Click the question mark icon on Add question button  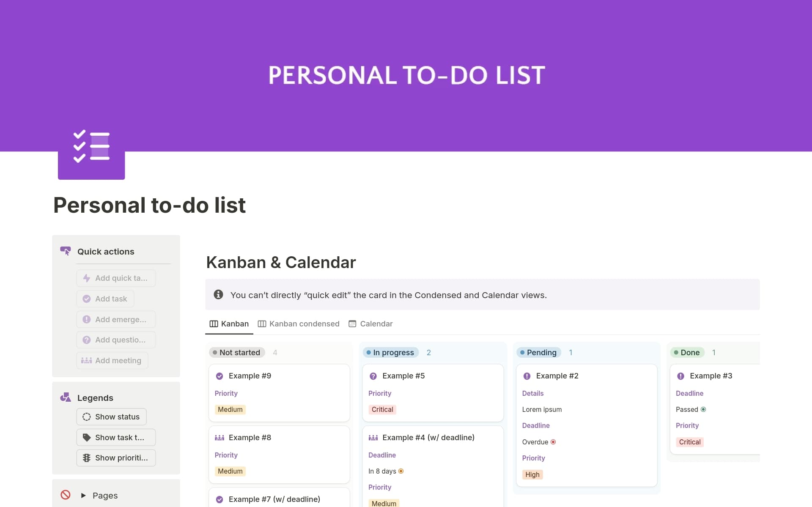click(87, 340)
